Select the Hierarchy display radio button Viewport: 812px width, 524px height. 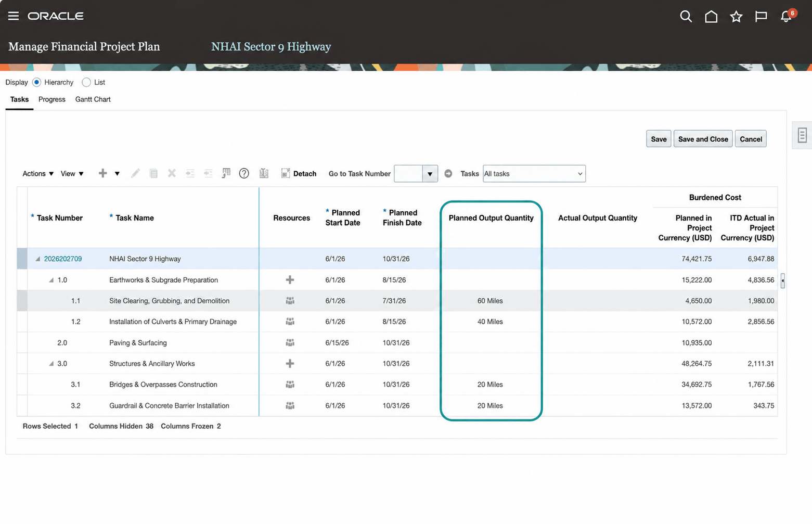pos(36,82)
